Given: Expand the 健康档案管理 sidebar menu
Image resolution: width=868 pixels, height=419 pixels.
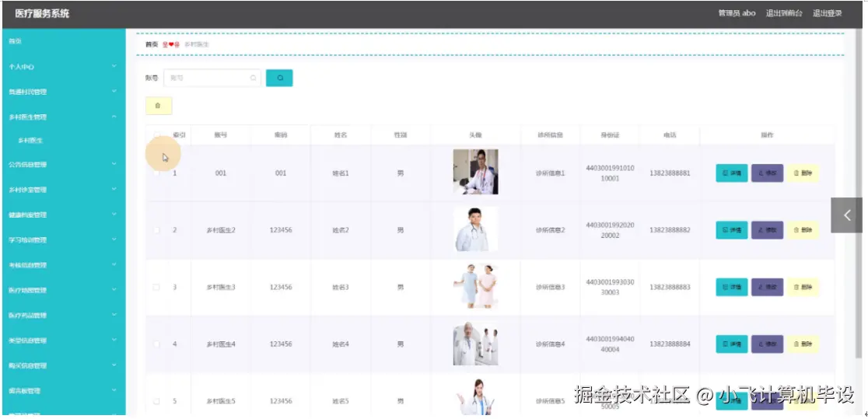Looking at the screenshot, I should (x=64, y=215).
